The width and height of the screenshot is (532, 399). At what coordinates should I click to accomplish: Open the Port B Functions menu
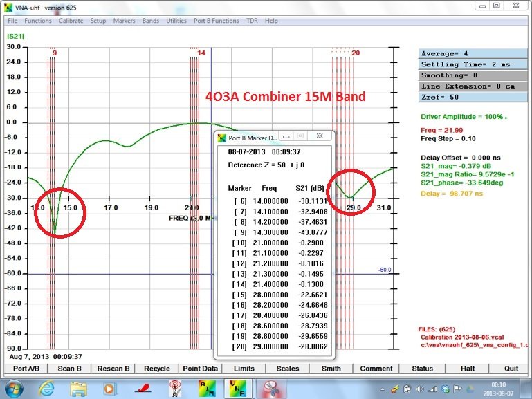click(216, 21)
